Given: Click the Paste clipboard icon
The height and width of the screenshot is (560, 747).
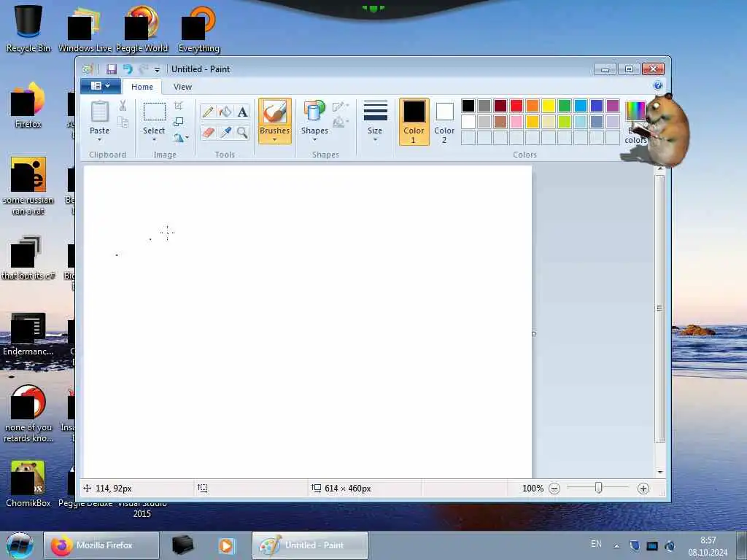Looking at the screenshot, I should pos(99,112).
